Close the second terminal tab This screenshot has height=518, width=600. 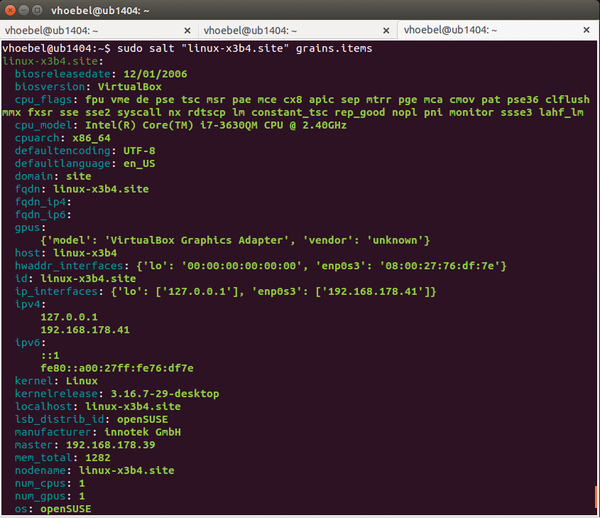click(386, 31)
